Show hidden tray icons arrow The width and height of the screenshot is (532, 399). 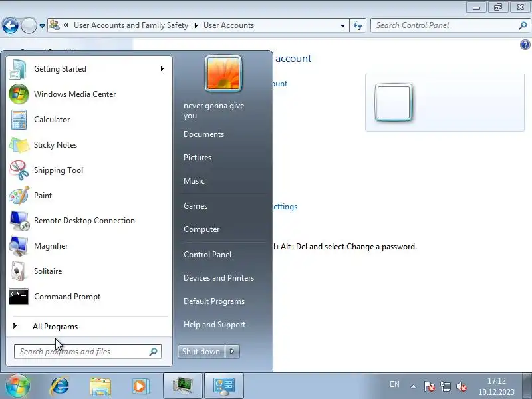click(413, 386)
